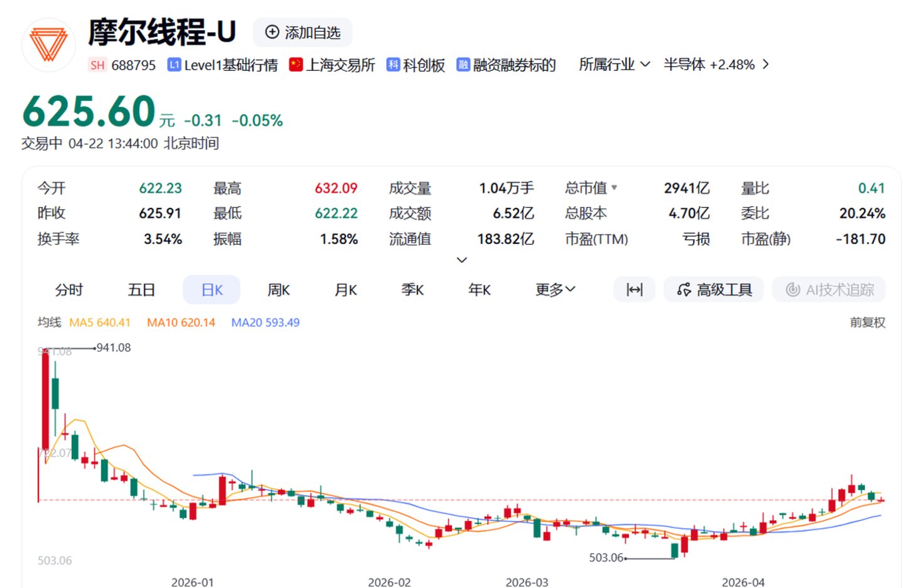This screenshot has height=588, width=904.
Task: Click the chart width adjustment icon
Action: tap(634, 289)
